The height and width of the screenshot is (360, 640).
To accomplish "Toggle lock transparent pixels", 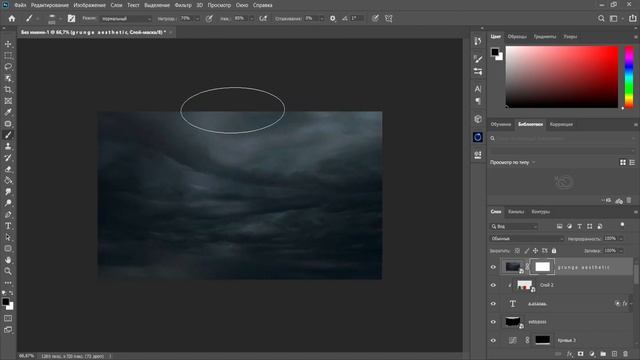I will [517, 251].
